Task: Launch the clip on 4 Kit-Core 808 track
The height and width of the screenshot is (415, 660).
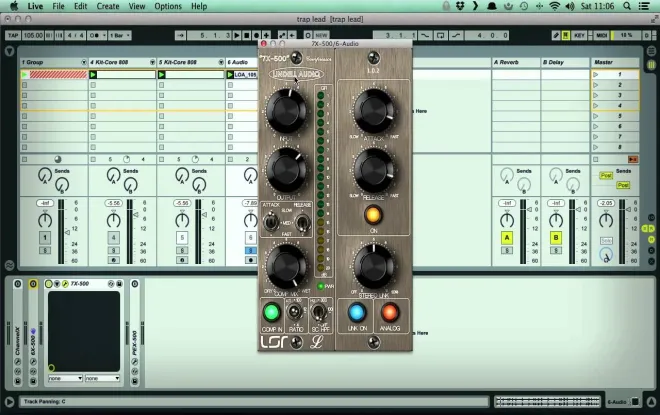Action: pyautogui.click(x=93, y=74)
